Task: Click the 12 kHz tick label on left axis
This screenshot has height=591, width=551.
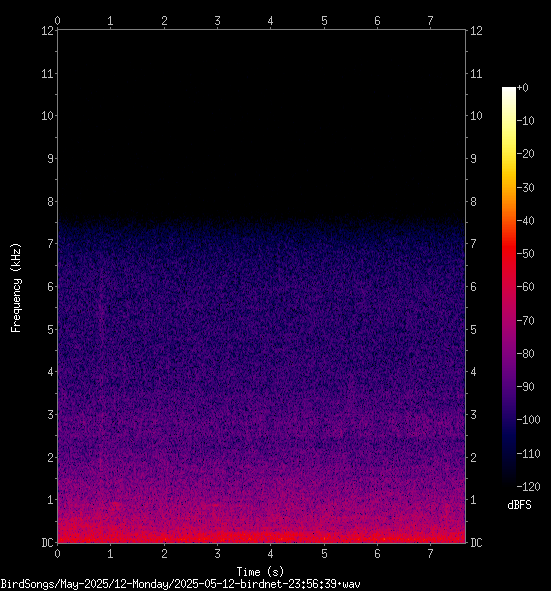Action: (x=48, y=31)
